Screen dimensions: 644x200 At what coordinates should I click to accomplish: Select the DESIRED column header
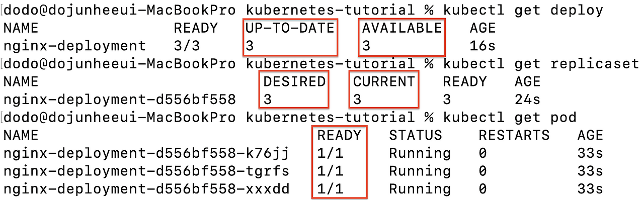(294, 81)
